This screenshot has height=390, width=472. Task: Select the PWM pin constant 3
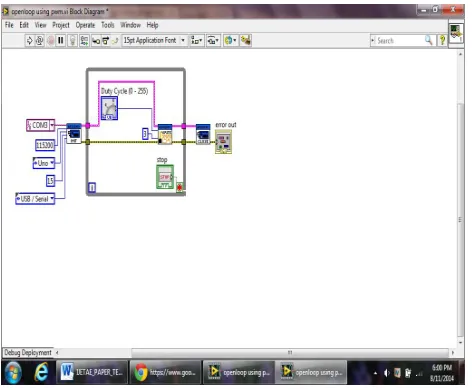pyautogui.click(x=145, y=134)
